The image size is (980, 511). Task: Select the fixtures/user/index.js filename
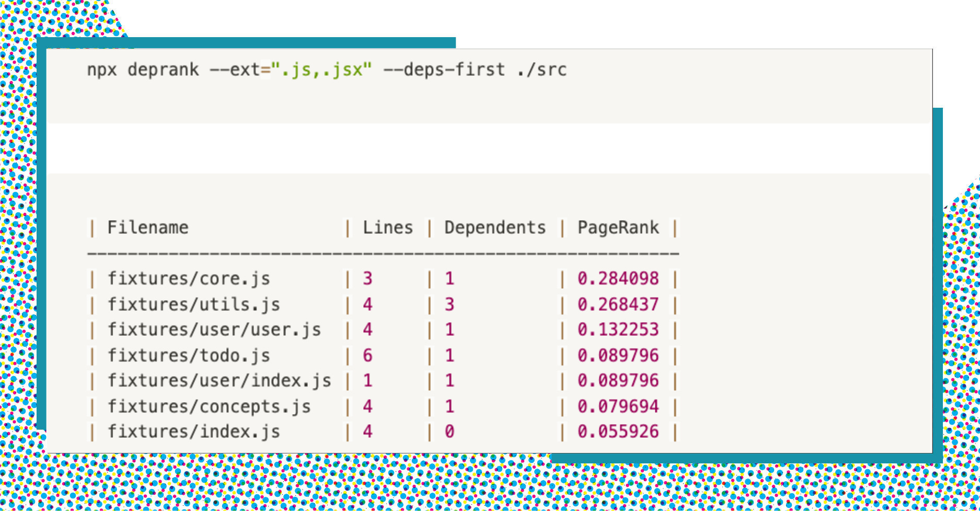coord(220,381)
